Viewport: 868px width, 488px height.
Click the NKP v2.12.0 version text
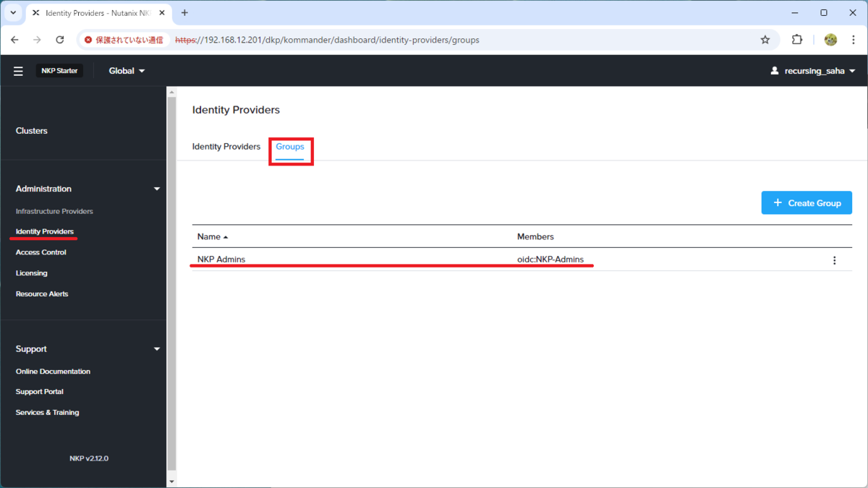(x=89, y=458)
